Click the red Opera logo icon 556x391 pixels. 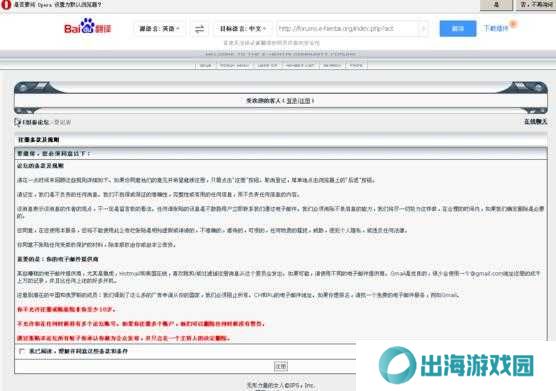(6, 5)
